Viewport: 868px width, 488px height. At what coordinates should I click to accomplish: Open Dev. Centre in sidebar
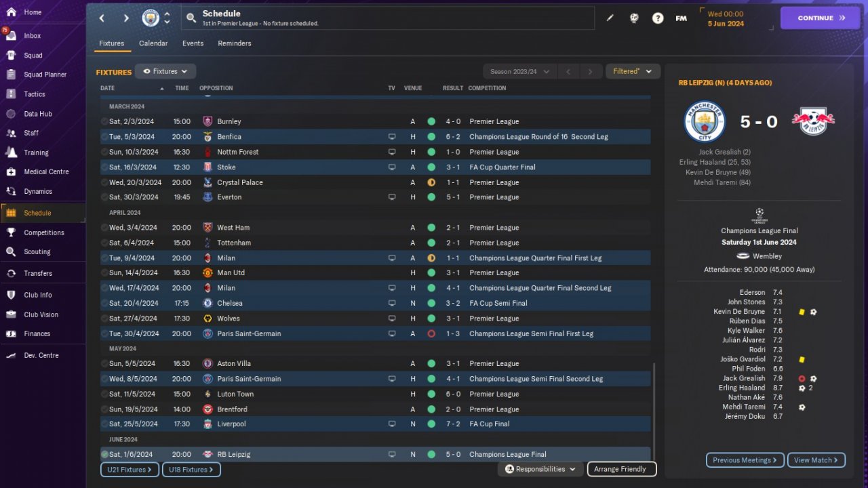(41, 355)
